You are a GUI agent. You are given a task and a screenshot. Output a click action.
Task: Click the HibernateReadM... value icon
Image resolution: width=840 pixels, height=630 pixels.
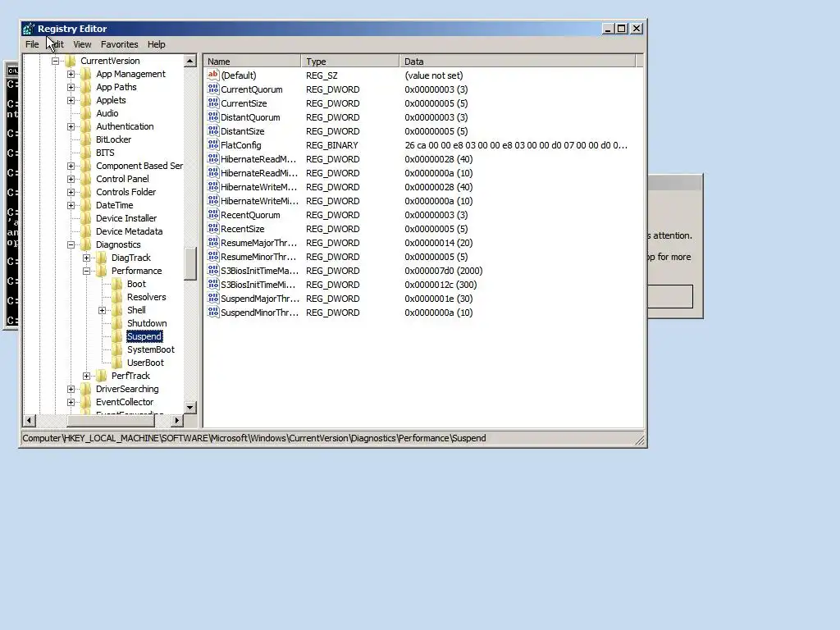point(213,158)
